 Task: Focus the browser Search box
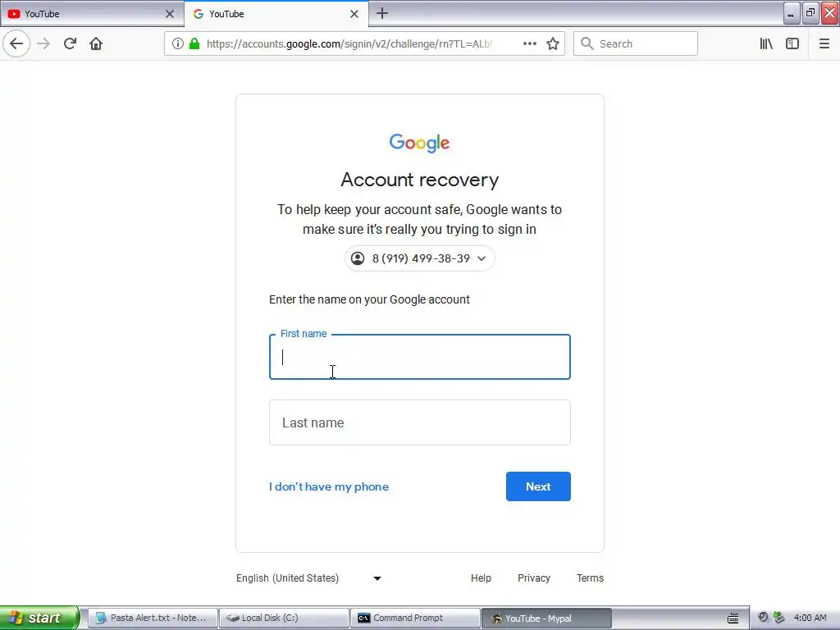[636, 44]
